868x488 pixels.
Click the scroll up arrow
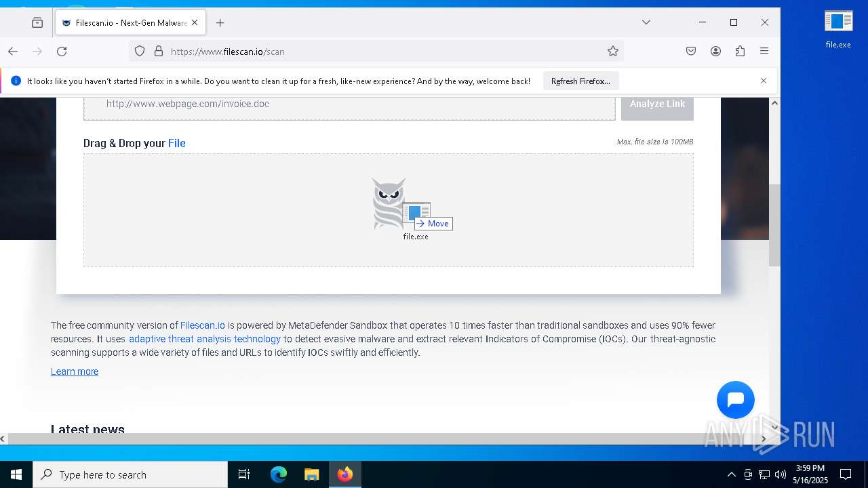click(774, 103)
